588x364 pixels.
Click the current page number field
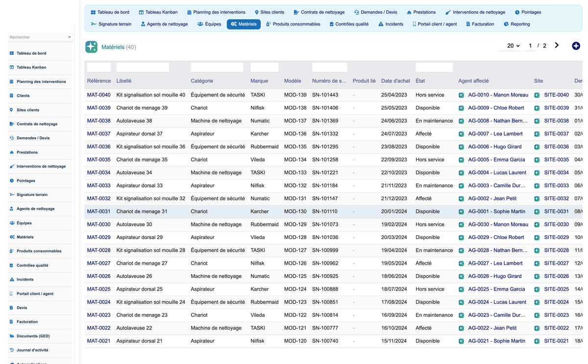click(530, 46)
